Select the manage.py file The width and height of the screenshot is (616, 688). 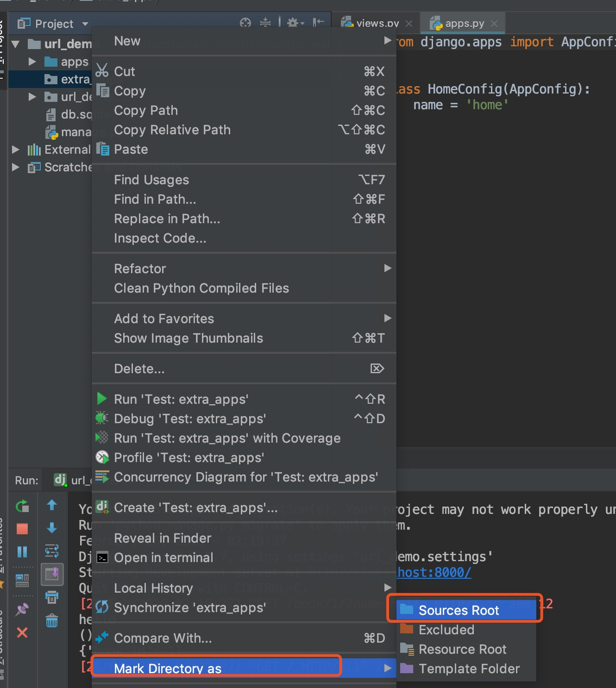coord(69,132)
